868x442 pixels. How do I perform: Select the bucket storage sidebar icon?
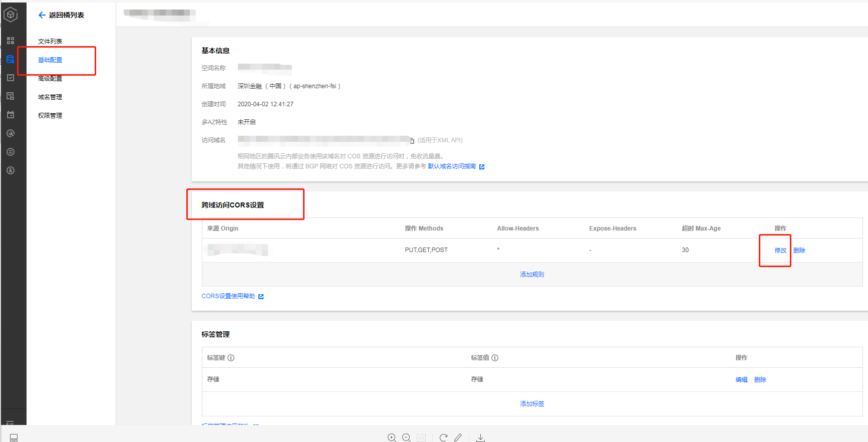coord(11,59)
